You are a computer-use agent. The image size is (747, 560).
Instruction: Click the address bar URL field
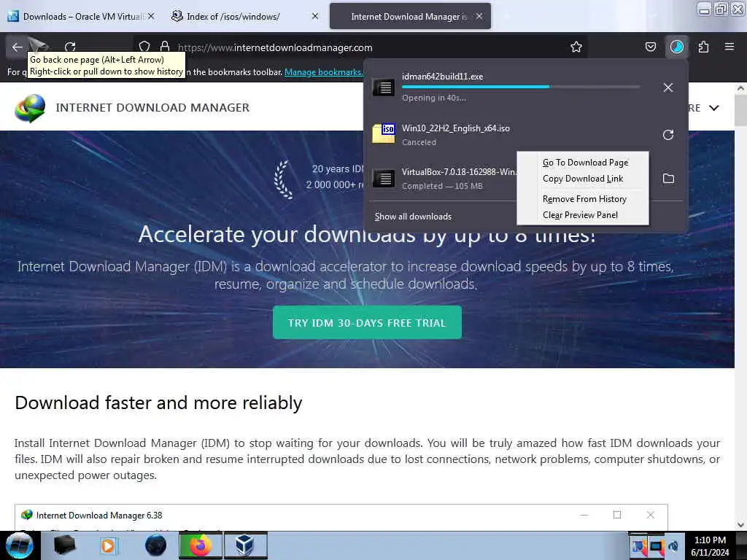coord(360,47)
